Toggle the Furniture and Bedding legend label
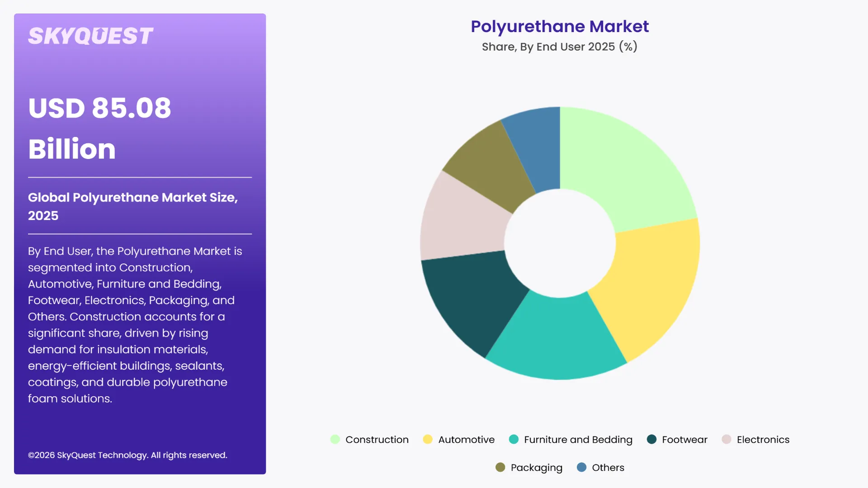Image resolution: width=868 pixels, height=488 pixels. (x=578, y=440)
